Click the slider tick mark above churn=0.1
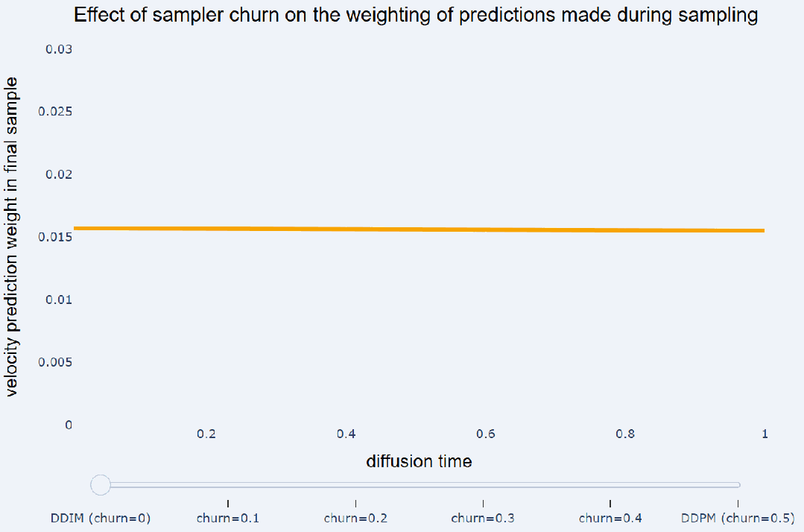 228,504
